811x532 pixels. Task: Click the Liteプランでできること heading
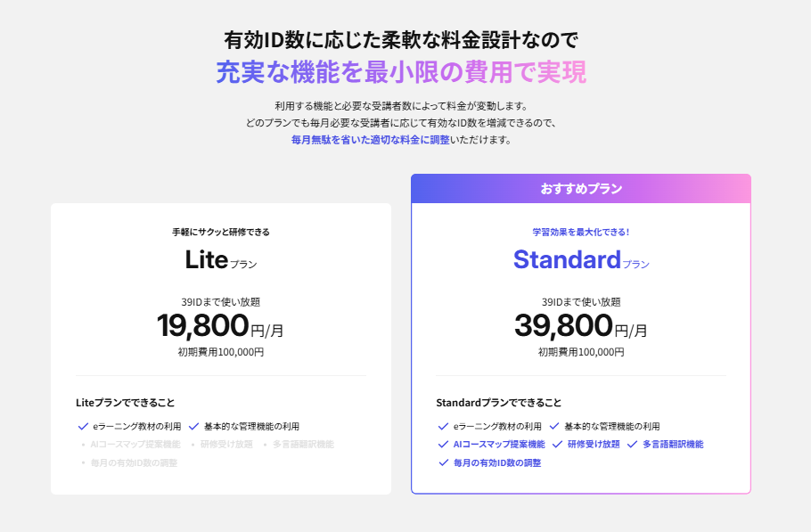click(x=125, y=403)
